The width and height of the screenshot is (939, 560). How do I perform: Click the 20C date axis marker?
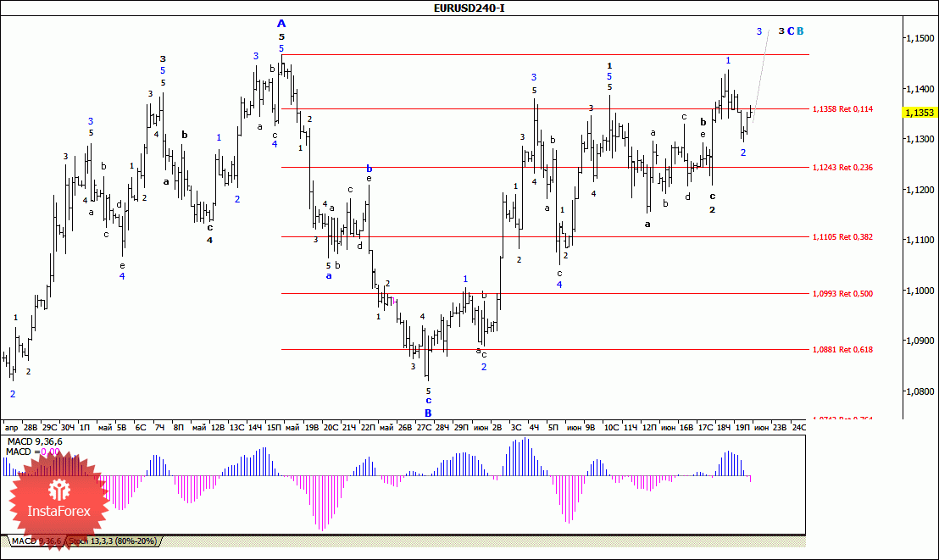[x=331, y=427]
